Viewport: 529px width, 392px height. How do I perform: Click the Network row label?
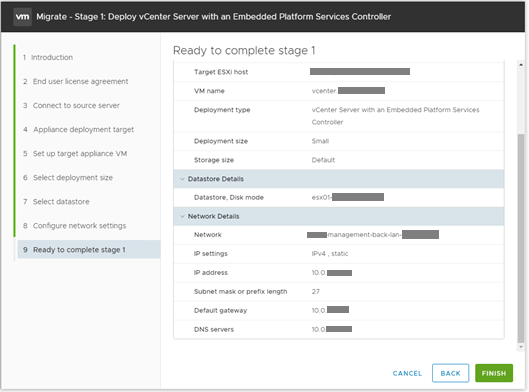tap(207, 235)
